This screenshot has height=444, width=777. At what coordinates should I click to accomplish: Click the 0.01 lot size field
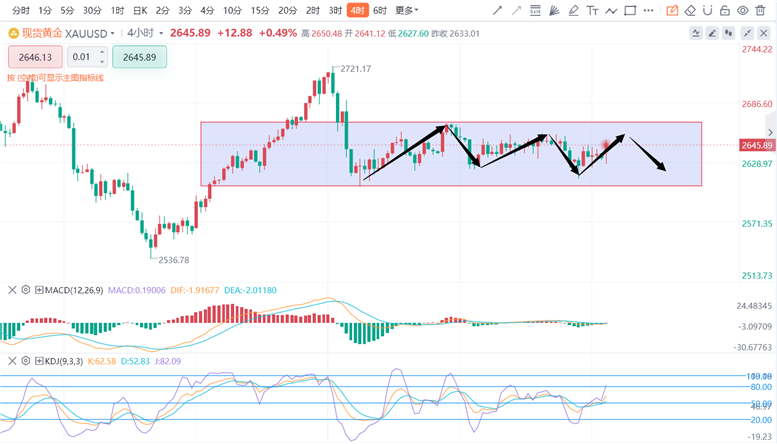point(82,57)
